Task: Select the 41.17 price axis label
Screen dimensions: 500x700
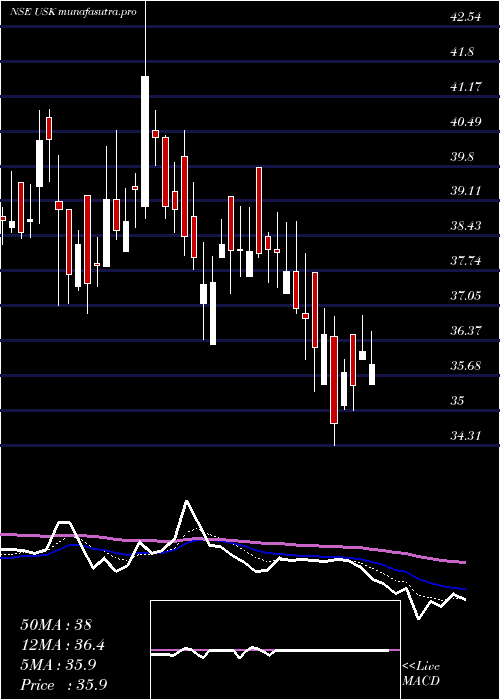Action: (466, 87)
